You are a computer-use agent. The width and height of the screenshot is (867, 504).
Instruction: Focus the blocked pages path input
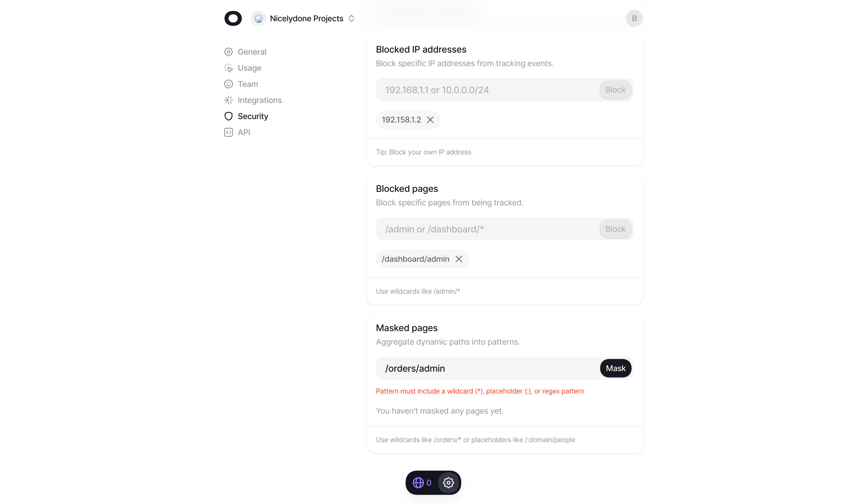[x=487, y=229]
